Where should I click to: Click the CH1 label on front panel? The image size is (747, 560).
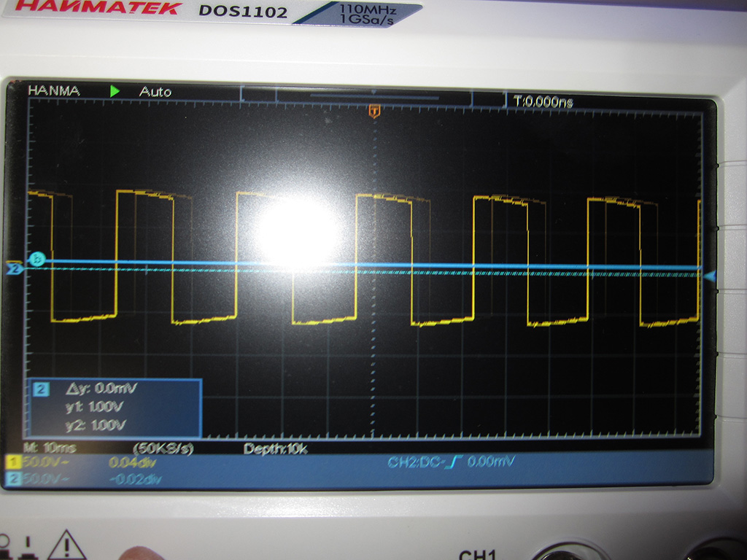coord(477,554)
